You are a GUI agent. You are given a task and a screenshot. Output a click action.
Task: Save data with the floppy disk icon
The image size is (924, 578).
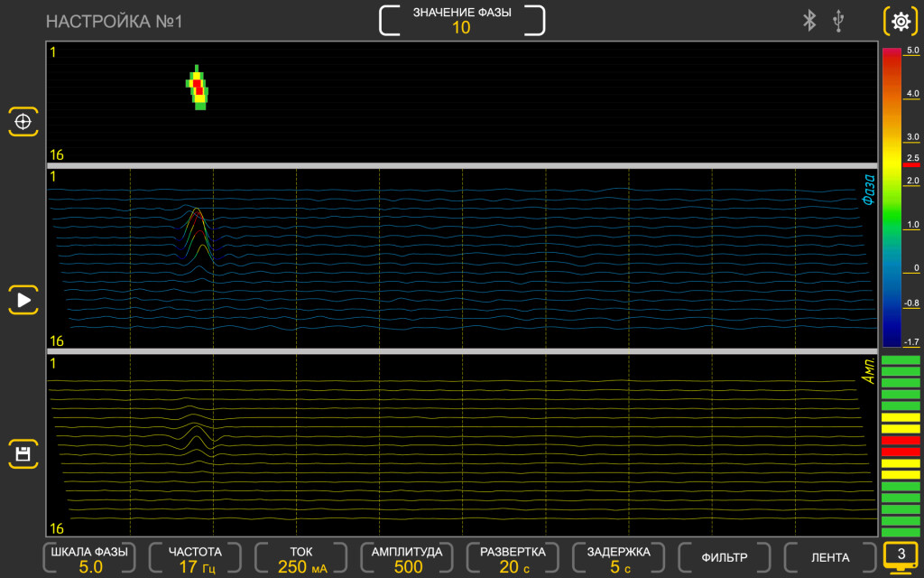[23, 453]
